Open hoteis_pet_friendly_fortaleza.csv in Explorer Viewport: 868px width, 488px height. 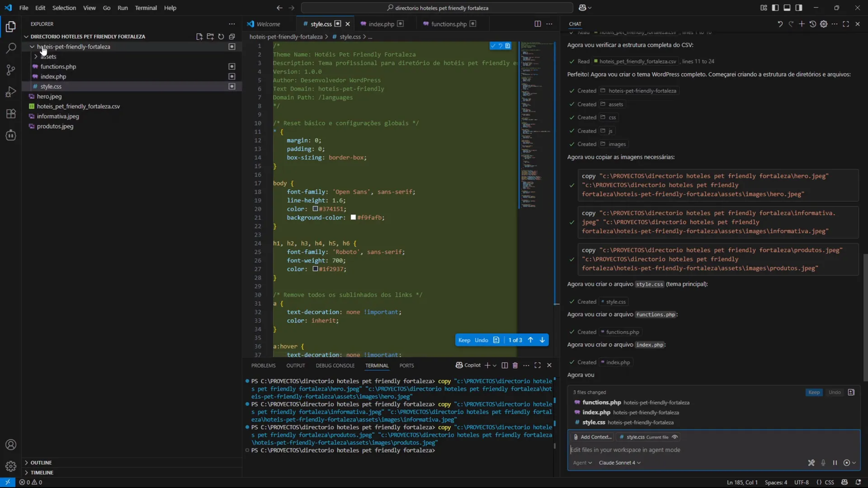[x=78, y=106]
